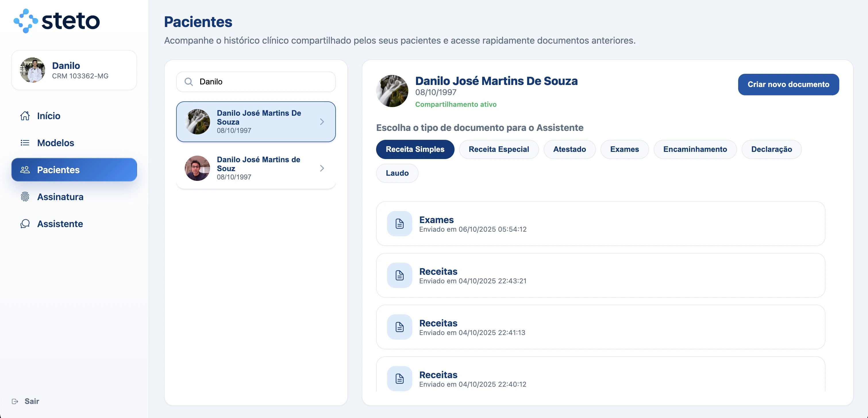Select the Receita Simples document type
This screenshot has width=868, height=418.
[415, 150]
